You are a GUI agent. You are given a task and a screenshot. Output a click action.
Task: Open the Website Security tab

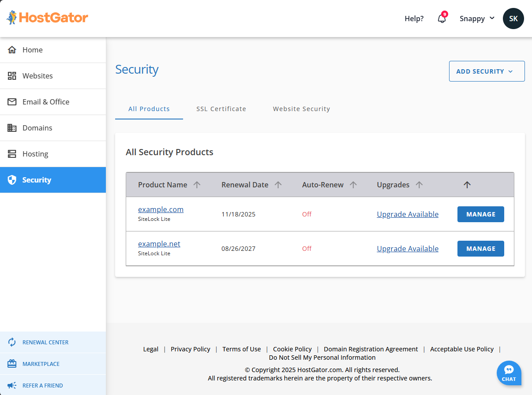coord(301,108)
